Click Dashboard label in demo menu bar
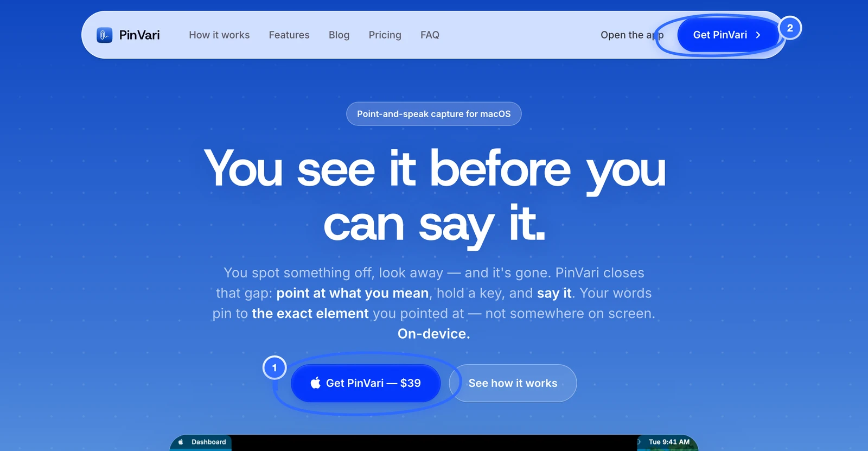 (209, 442)
